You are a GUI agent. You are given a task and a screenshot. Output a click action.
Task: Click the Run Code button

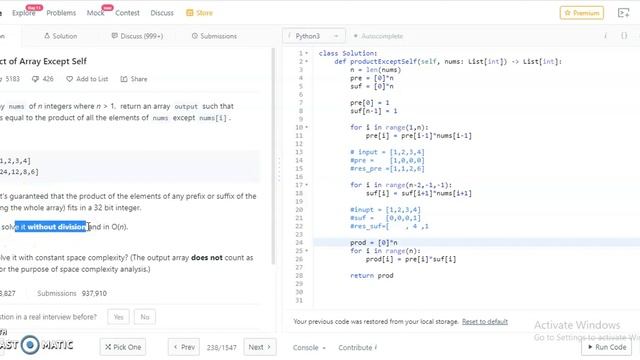607,347
